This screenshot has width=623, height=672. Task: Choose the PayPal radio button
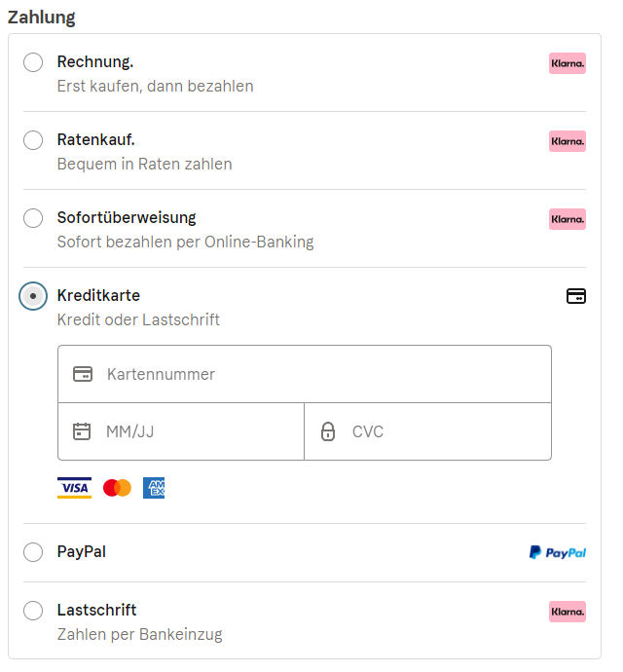pyautogui.click(x=33, y=552)
